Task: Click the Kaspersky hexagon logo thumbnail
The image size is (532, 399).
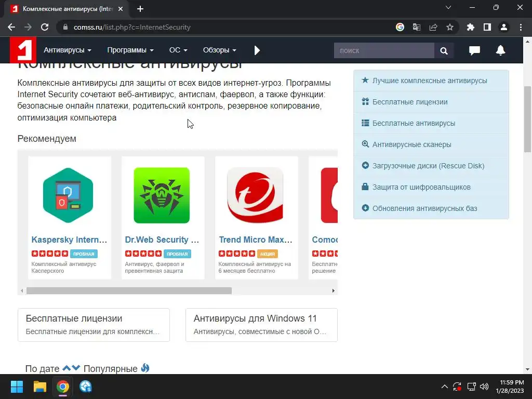Action: tap(68, 195)
